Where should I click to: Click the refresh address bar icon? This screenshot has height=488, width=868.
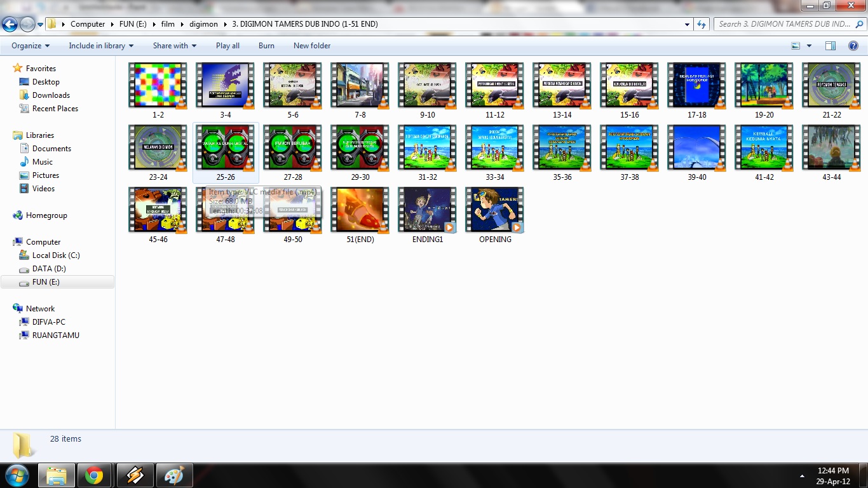[x=702, y=24]
